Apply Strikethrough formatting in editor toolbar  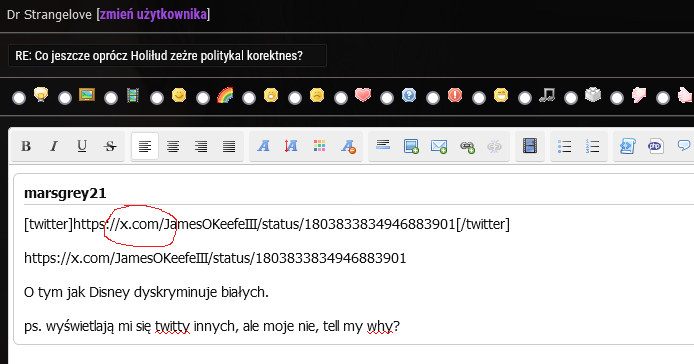(110, 146)
